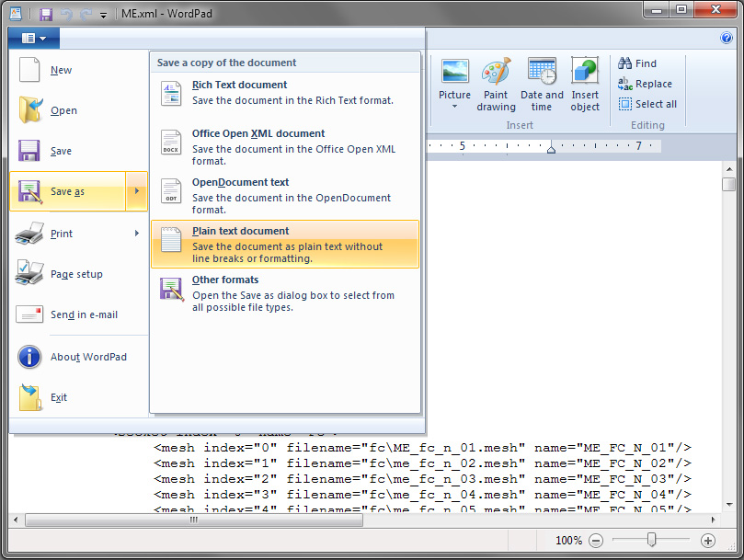Open the Quick Access Toolbar customize dropdown
Image resolution: width=744 pixels, height=560 pixels.
pos(103,15)
